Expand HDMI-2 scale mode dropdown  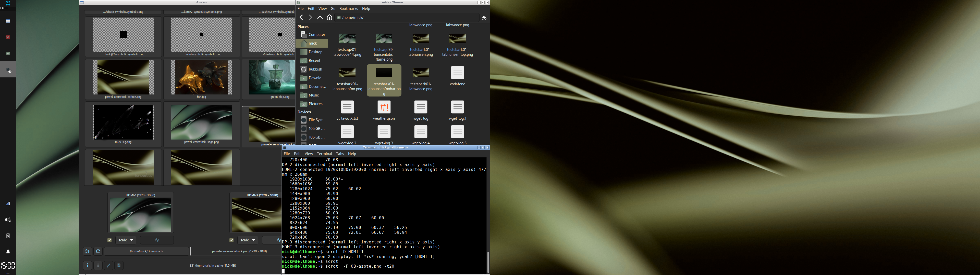point(248,240)
